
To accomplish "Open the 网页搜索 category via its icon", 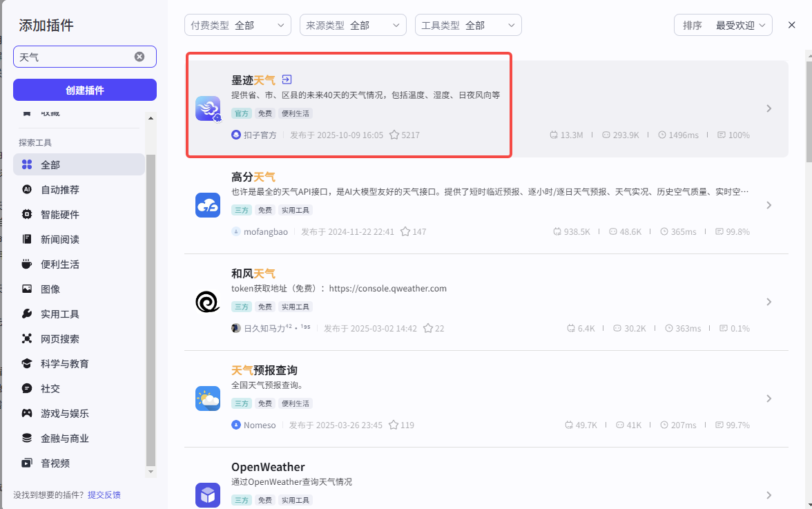I will point(28,338).
